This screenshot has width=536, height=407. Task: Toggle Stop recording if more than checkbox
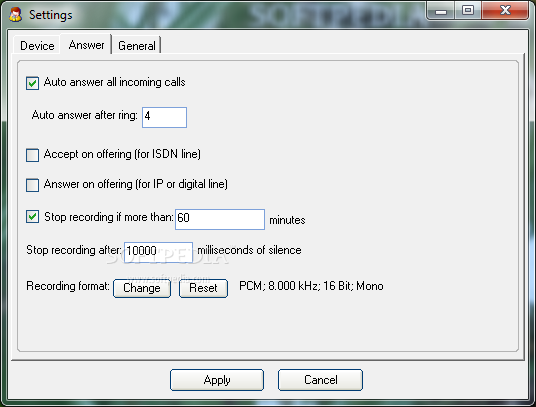coord(32,217)
